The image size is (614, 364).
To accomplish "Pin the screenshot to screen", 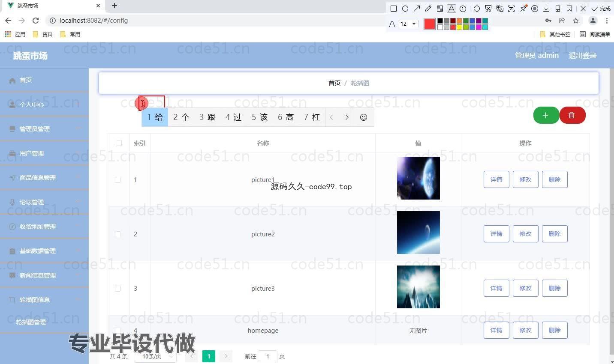I will tap(523, 9).
